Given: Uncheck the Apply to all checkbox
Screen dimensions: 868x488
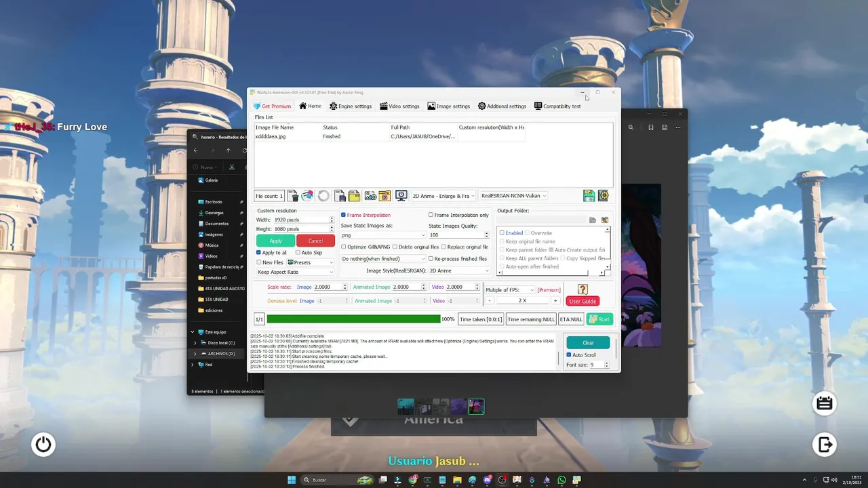Looking at the screenshot, I should pos(258,252).
